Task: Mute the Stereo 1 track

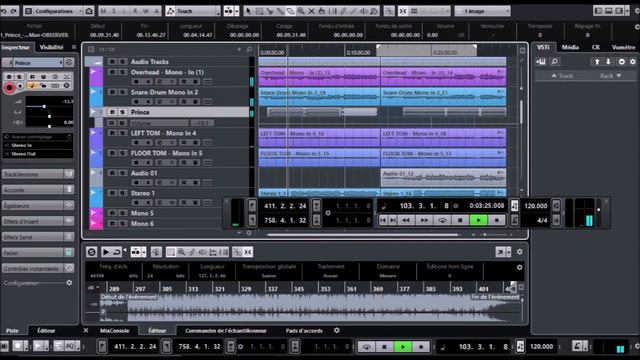Action: tap(112, 193)
